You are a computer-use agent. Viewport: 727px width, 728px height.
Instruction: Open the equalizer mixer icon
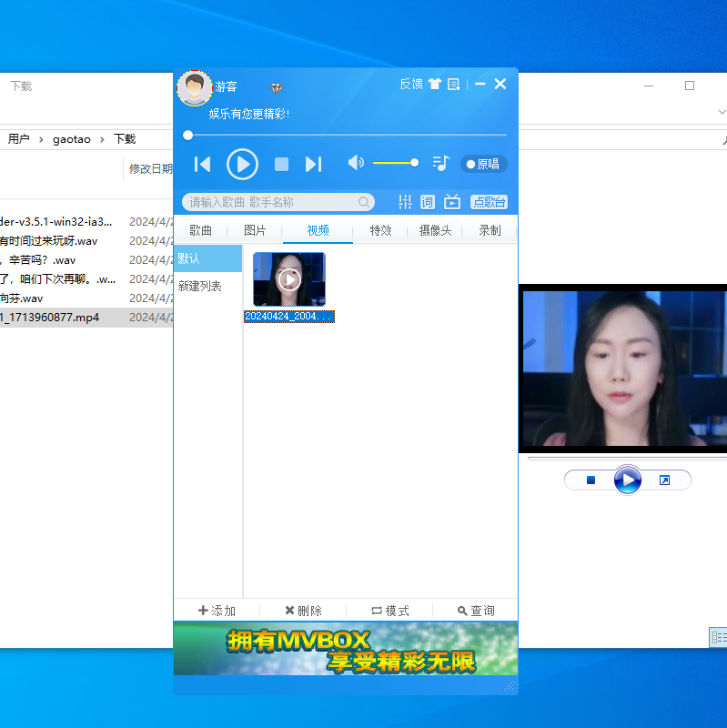[405, 202]
